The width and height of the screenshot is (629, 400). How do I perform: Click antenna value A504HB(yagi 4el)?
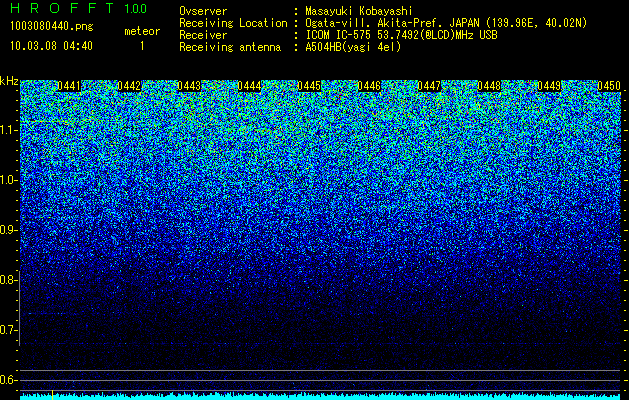pyautogui.click(x=353, y=47)
